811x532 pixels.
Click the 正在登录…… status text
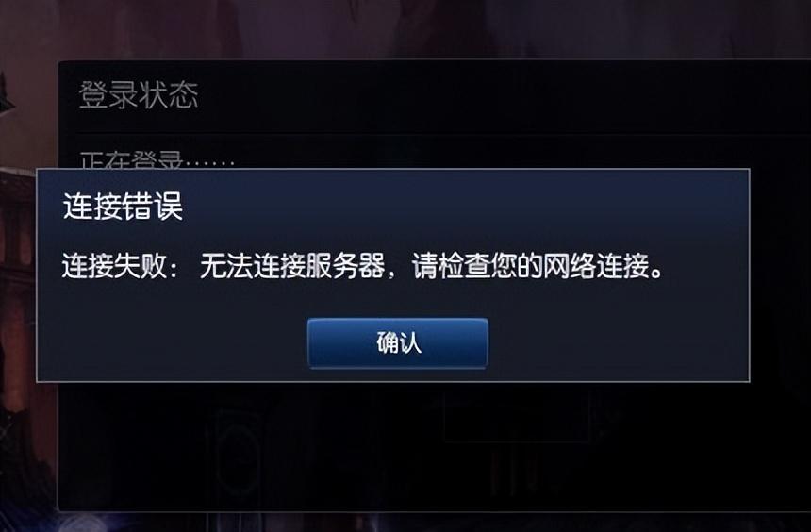(x=157, y=160)
